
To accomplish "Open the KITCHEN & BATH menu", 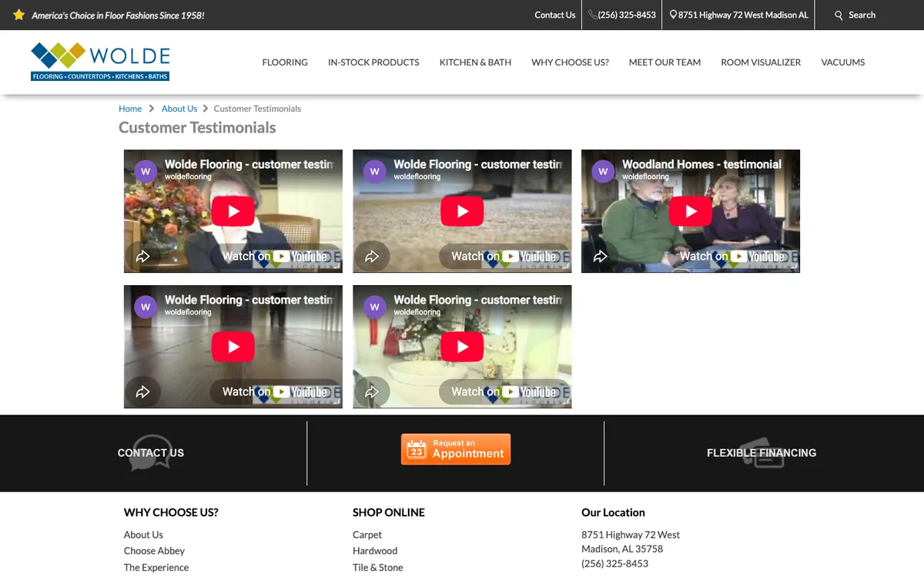I will tap(475, 62).
